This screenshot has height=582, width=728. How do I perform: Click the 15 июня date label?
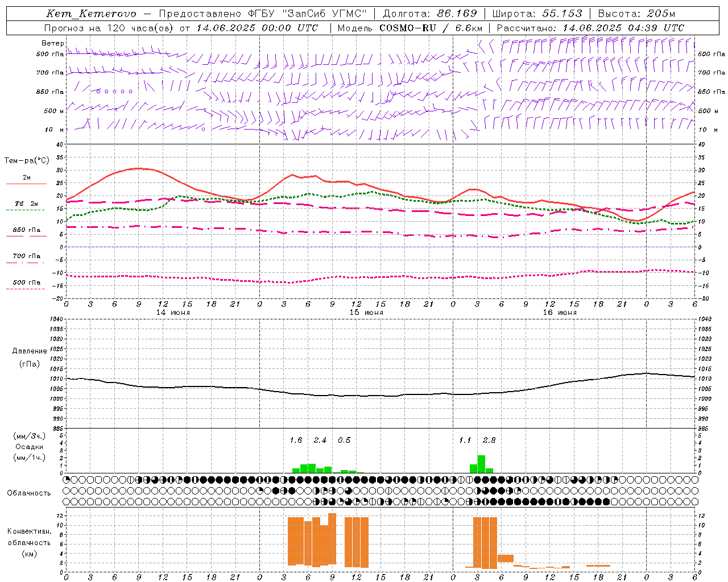[366, 313]
